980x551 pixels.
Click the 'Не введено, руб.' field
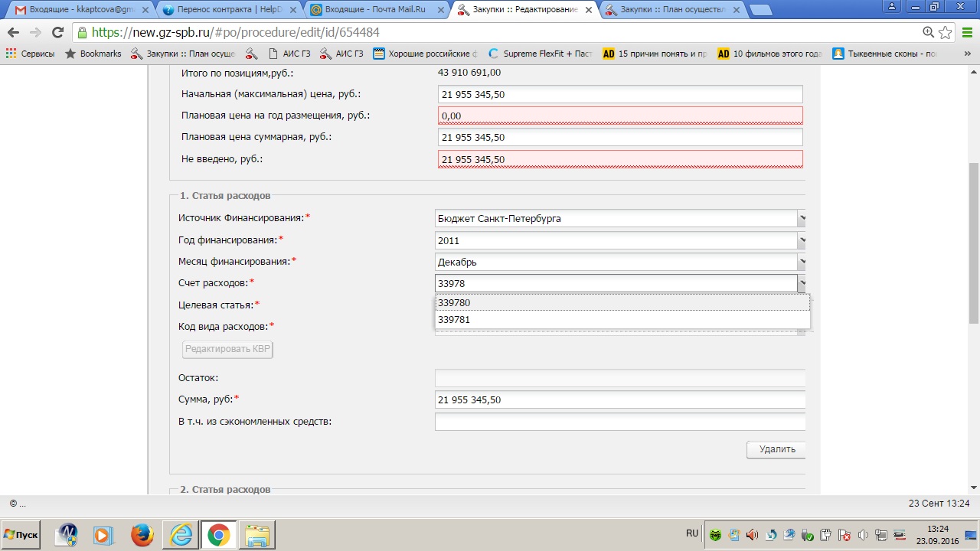620,159
